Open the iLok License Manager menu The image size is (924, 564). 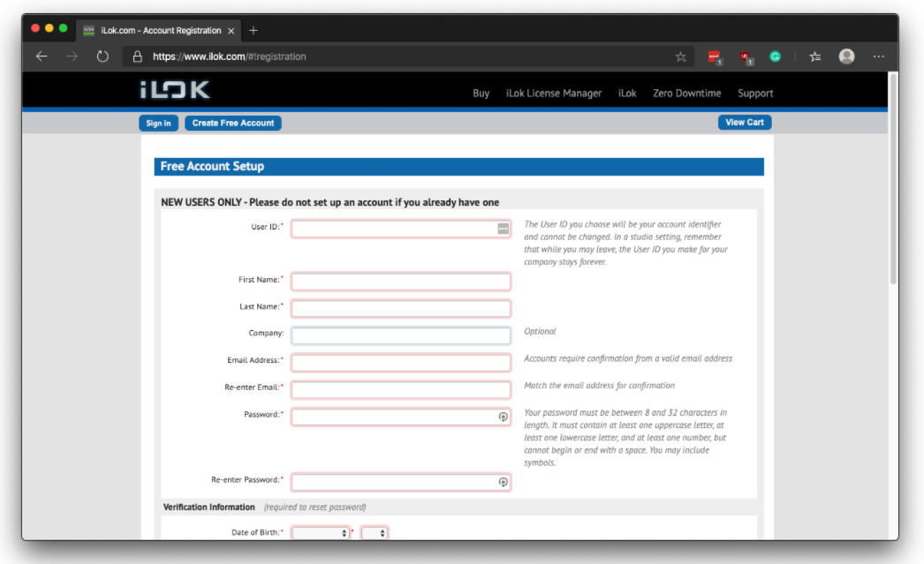(553, 94)
